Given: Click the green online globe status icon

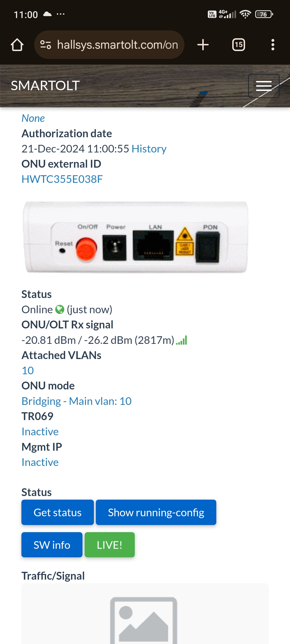Looking at the screenshot, I should (x=60, y=309).
